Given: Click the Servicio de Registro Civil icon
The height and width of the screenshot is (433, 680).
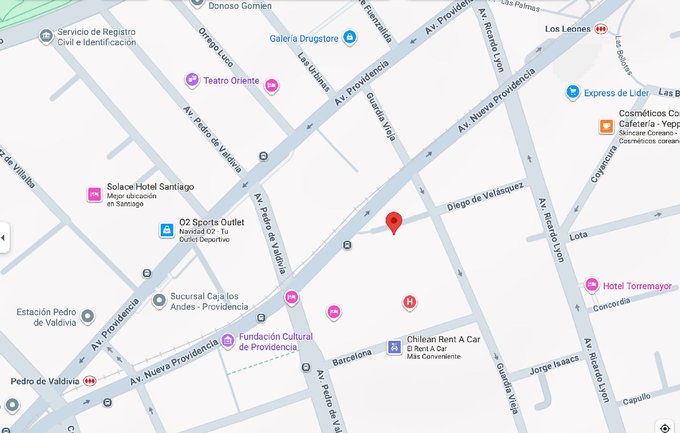Looking at the screenshot, I should 46,36.
